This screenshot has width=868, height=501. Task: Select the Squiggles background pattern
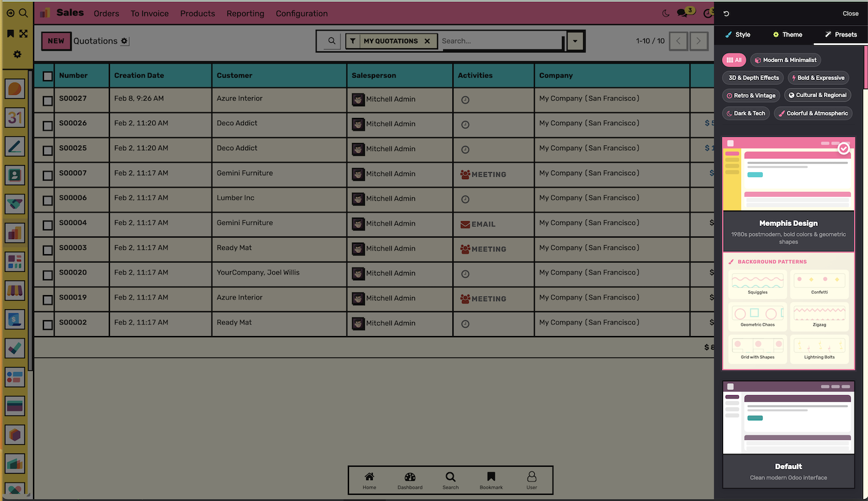(x=757, y=285)
